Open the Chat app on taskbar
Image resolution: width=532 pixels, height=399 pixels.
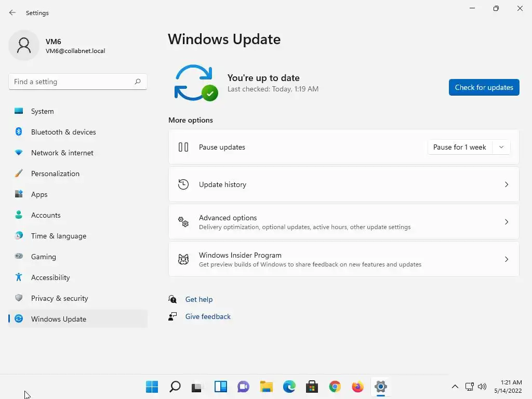tap(243, 387)
